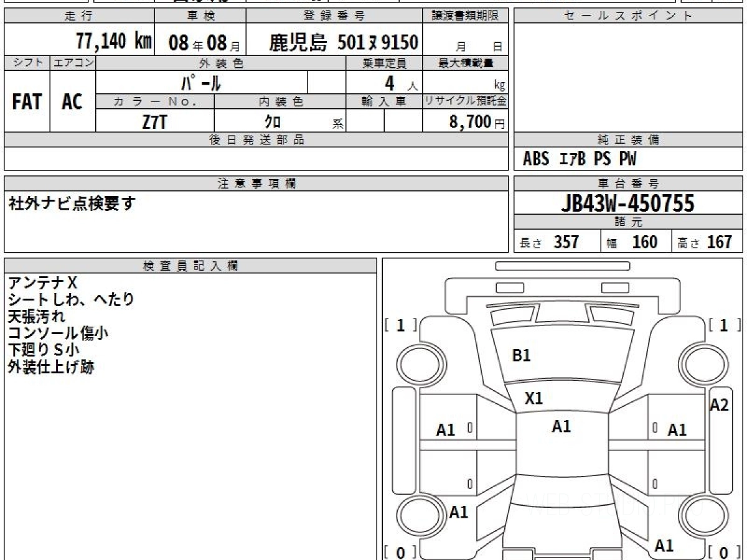Click the 検査員記入欄 header

(190, 266)
